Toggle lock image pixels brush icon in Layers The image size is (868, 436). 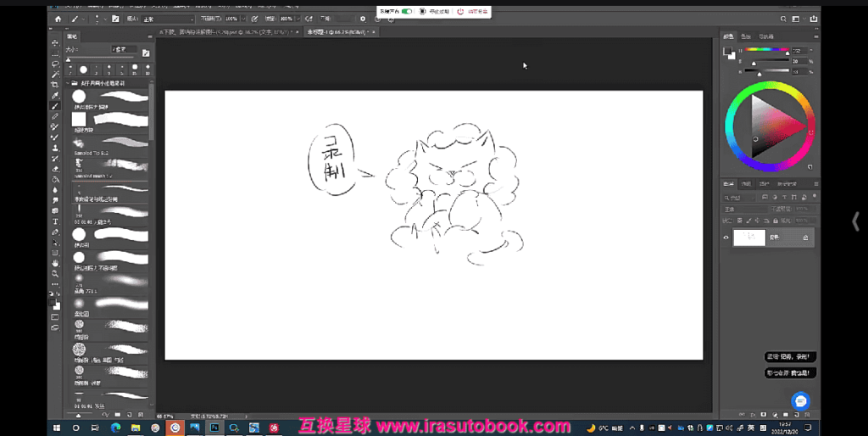coord(748,221)
